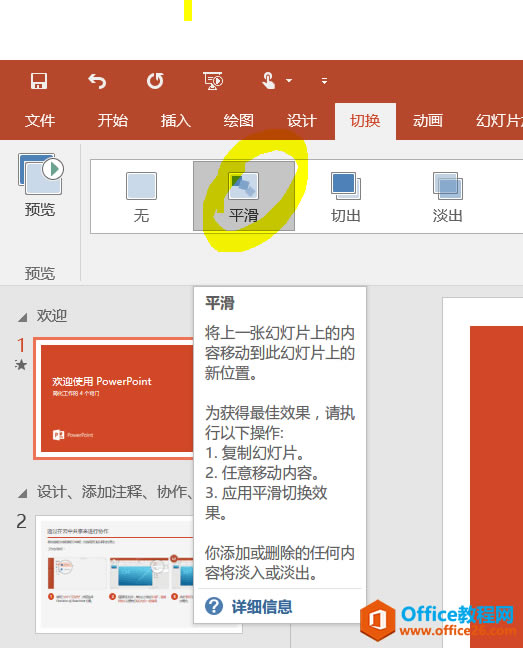
Task: Choose the 无 transition
Action: click(141, 197)
